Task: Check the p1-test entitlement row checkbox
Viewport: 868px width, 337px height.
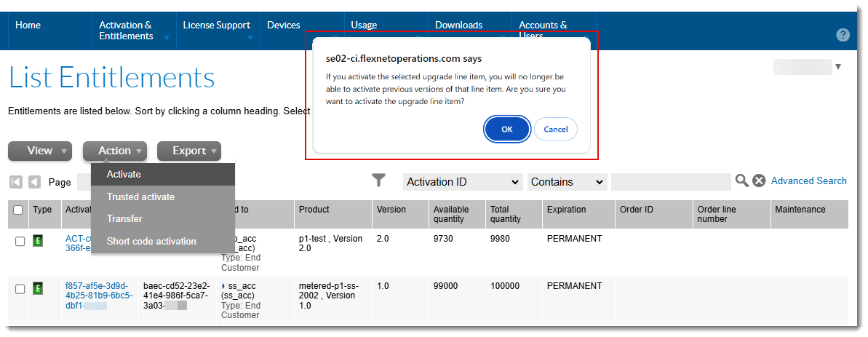Action: point(20,241)
